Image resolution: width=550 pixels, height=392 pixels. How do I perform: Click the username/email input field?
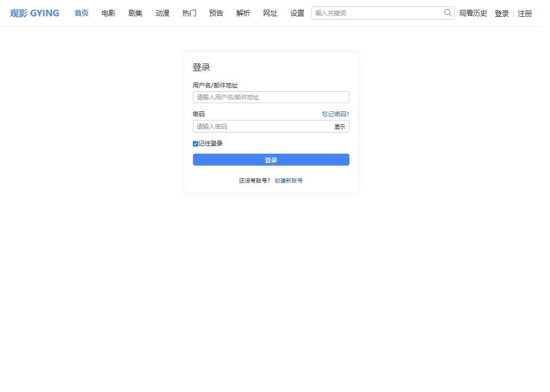[271, 97]
